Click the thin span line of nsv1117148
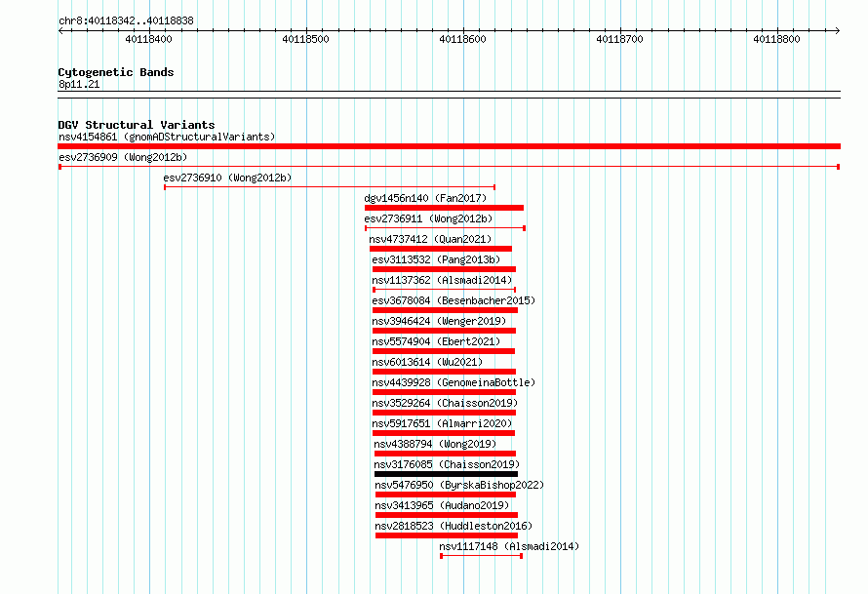 pos(481,556)
